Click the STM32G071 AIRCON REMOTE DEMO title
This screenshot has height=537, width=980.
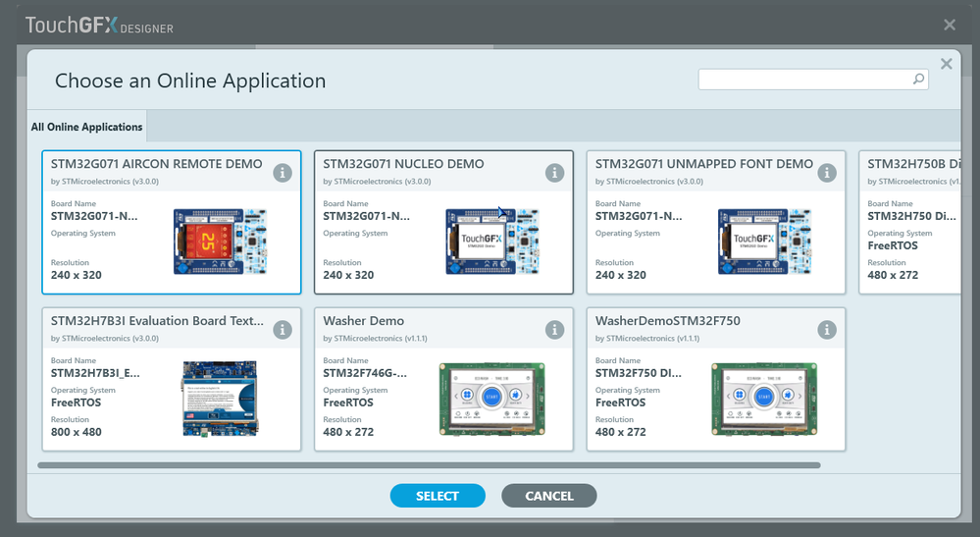click(156, 164)
